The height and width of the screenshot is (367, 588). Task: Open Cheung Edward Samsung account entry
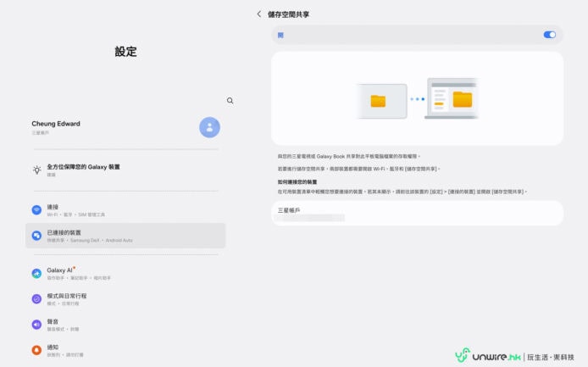click(x=125, y=128)
